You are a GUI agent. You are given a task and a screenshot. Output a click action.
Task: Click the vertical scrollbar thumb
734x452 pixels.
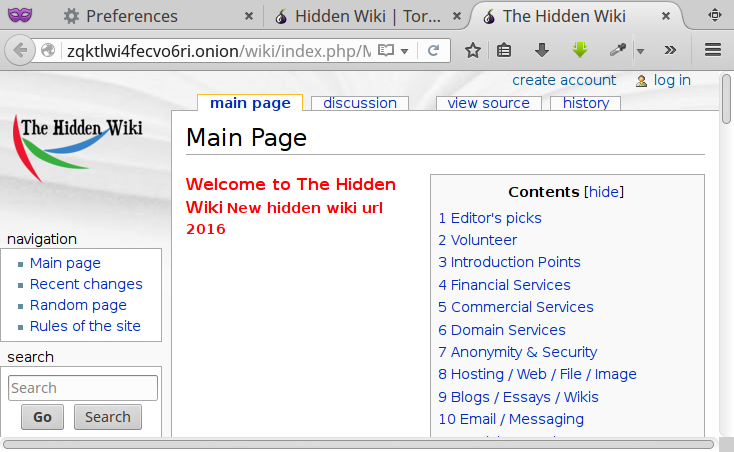[x=727, y=98]
